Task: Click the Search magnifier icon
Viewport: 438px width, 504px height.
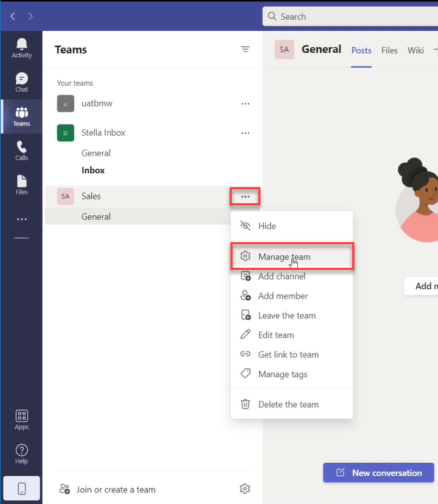Action: (272, 16)
